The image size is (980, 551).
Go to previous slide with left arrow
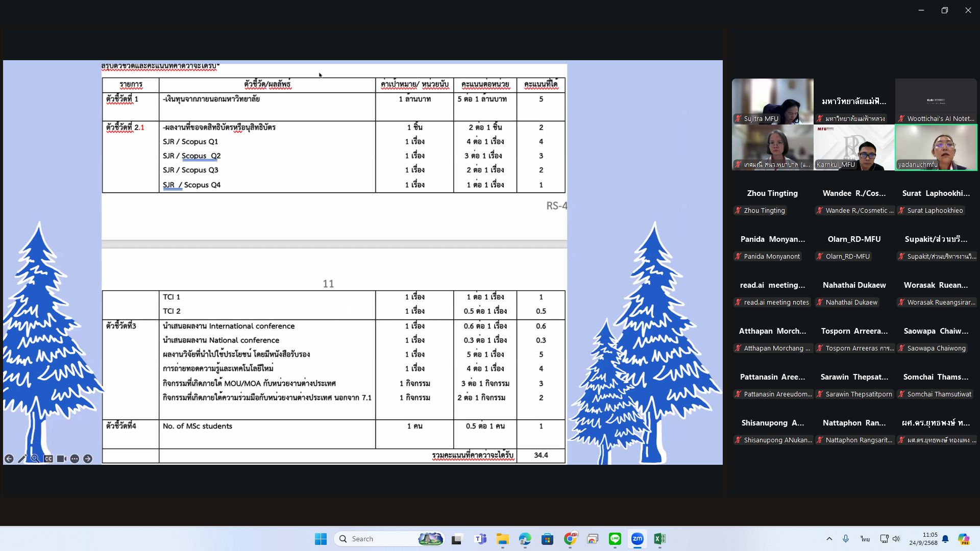pos(9,459)
